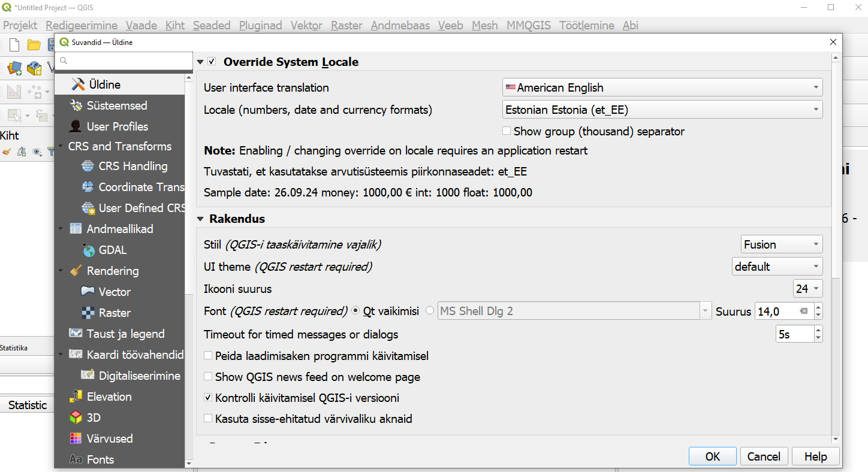Click the Cancel button
868x472 pixels.
pyautogui.click(x=764, y=456)
